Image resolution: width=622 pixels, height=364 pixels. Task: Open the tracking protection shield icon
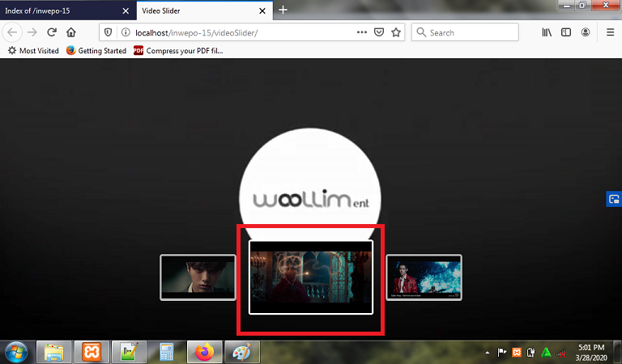(108, 32)
